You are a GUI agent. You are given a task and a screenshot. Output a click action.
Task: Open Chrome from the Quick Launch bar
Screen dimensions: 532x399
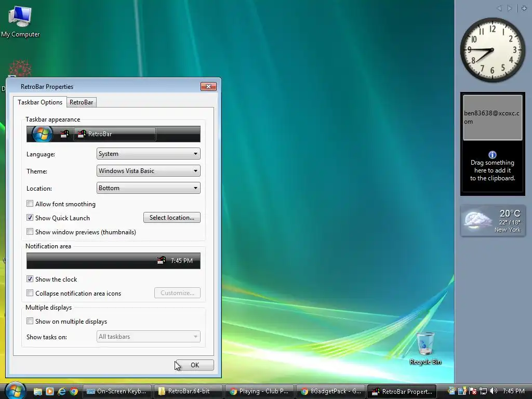(x=74, y=392)
